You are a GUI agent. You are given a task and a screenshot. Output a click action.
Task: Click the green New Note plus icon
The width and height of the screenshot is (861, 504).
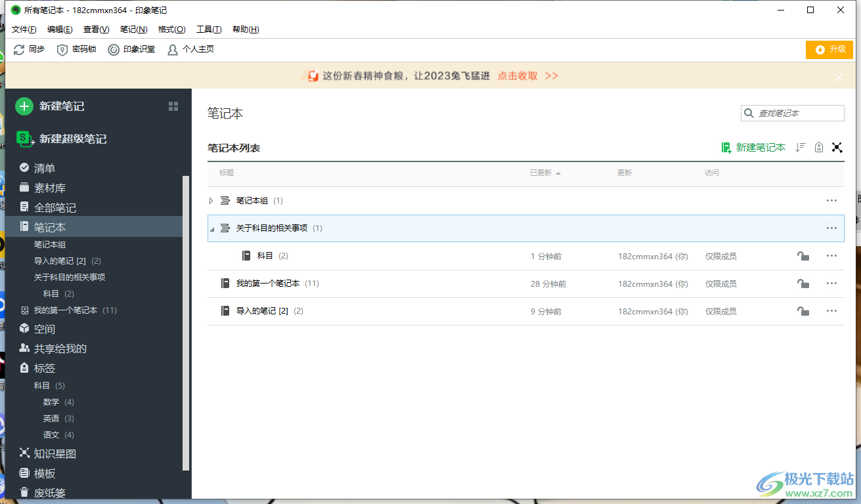pos(24,106)
